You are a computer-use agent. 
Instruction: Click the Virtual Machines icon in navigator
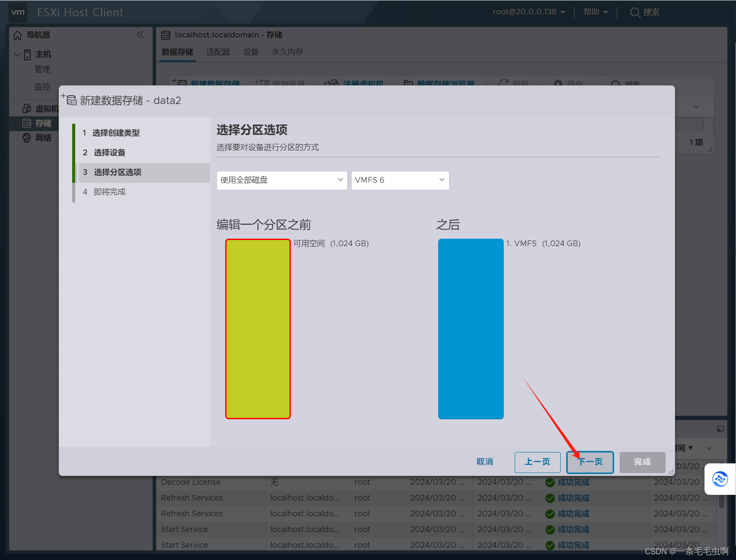27,108
